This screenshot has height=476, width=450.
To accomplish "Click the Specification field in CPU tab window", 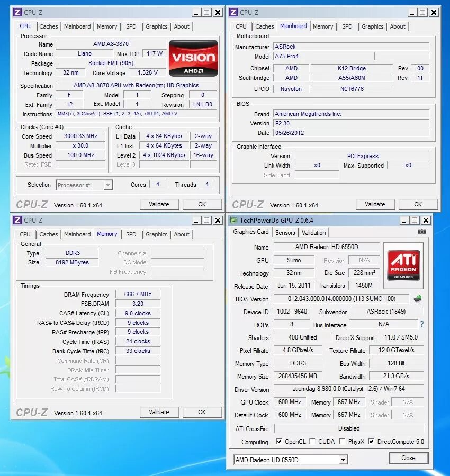I will (136, 85).
